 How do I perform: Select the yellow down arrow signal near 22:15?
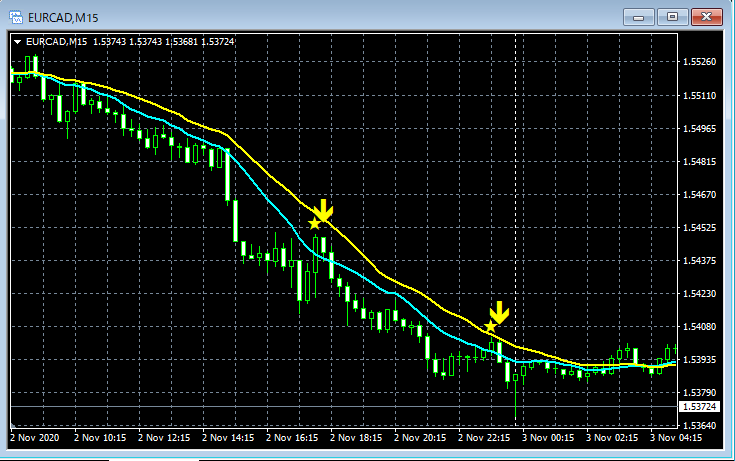point(499,312)
